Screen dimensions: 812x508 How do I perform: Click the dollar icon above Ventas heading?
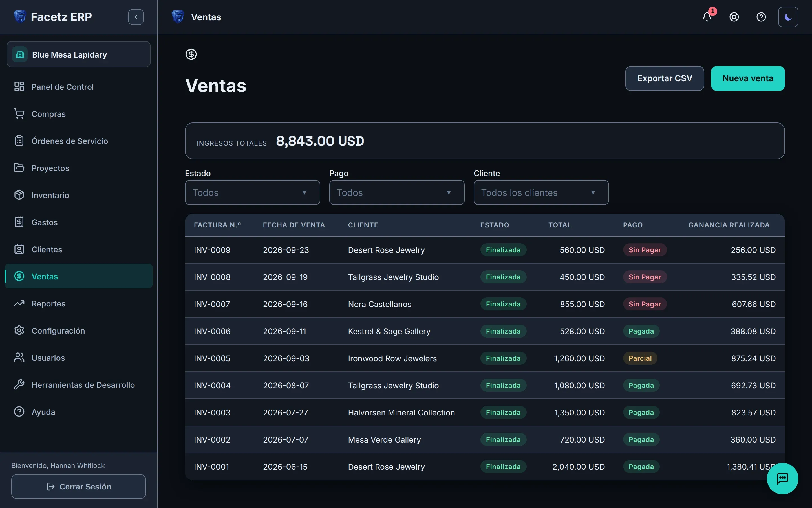click(191, 54)
